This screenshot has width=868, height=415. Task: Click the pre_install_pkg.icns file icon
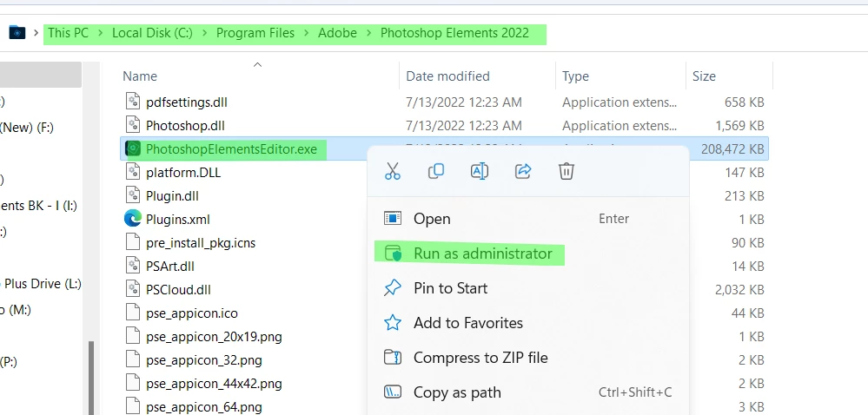(133, 242)
